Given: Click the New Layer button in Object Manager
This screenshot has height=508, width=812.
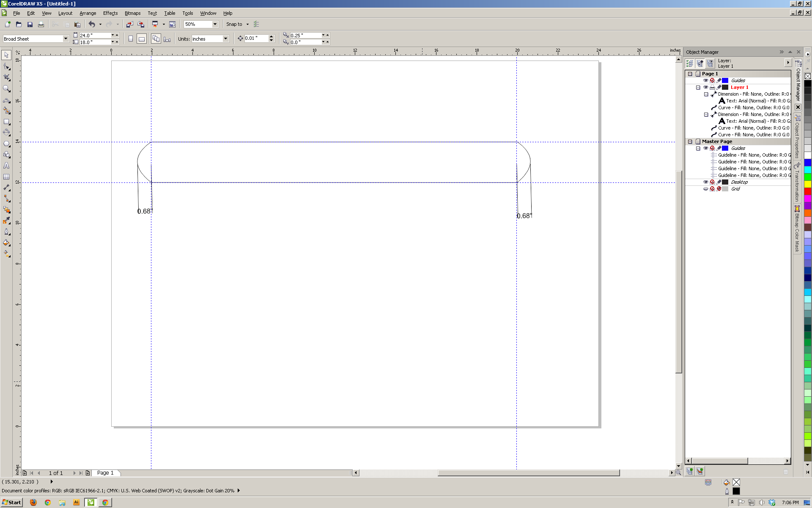Looking at the screenshot, I should 690,471.
